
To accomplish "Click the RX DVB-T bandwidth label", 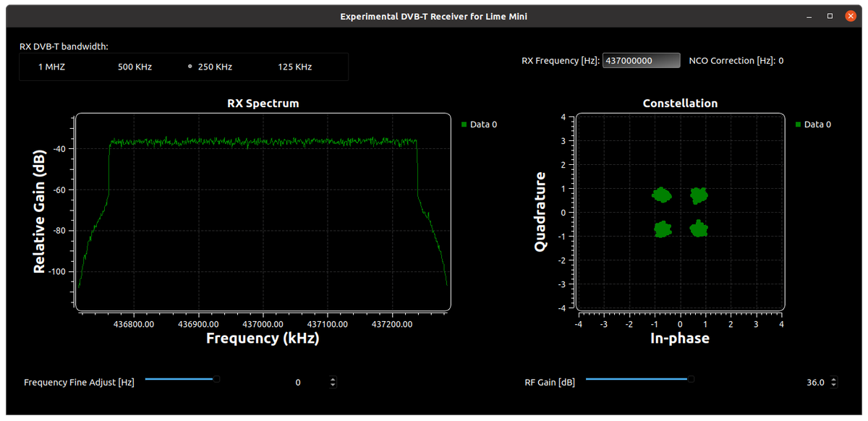I will pyautogui.click(x=64, y=46).
